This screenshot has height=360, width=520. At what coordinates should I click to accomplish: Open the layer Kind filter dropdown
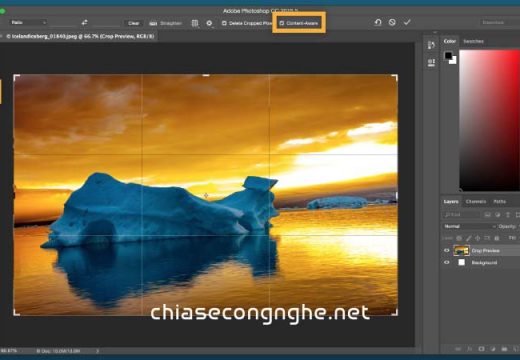tap(462, 215)
